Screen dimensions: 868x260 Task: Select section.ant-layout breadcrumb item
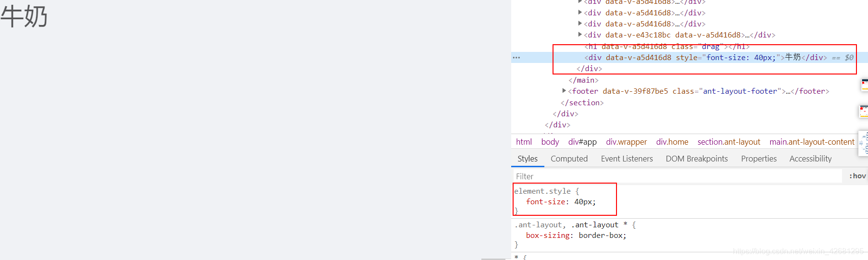729,142
